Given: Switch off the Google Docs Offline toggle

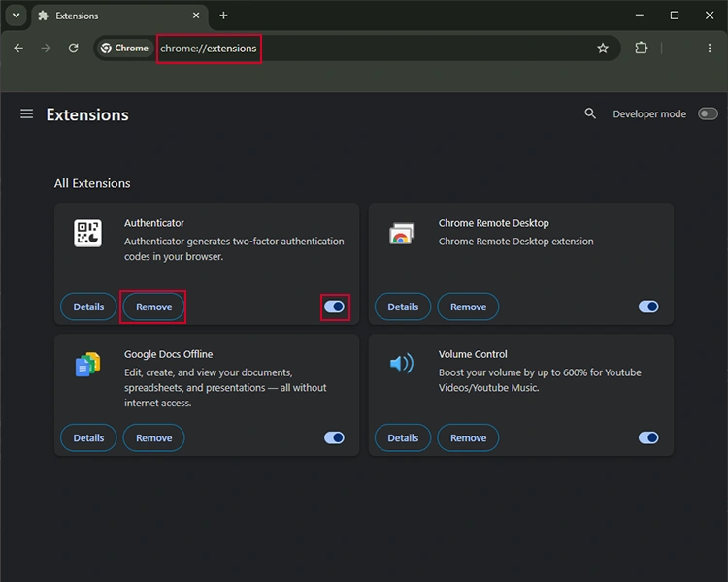Looking at the screenshot, I should [334, 437].
